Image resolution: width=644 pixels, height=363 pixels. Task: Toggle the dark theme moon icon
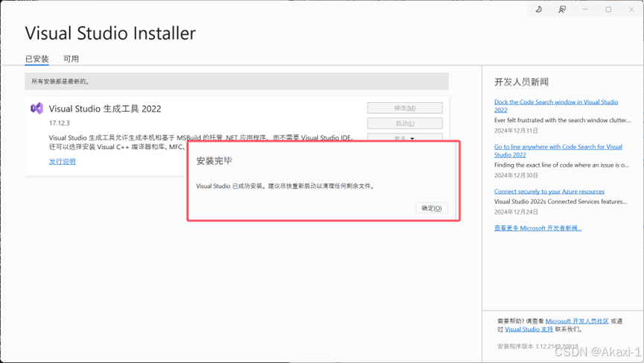pos(538,9)
